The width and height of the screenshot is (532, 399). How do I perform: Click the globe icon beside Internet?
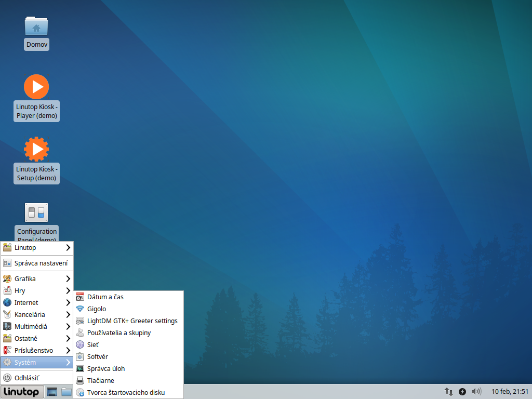coord(7,303)
